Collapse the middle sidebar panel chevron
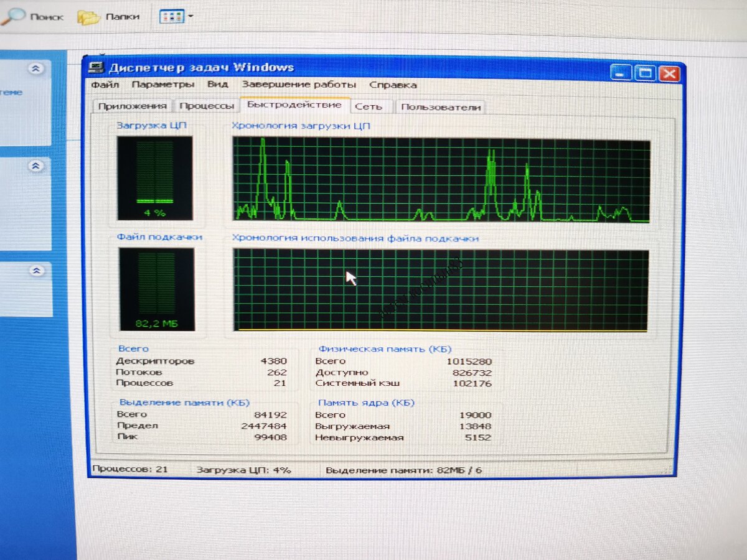Screen dimensions: 747x560 [36, 166]
